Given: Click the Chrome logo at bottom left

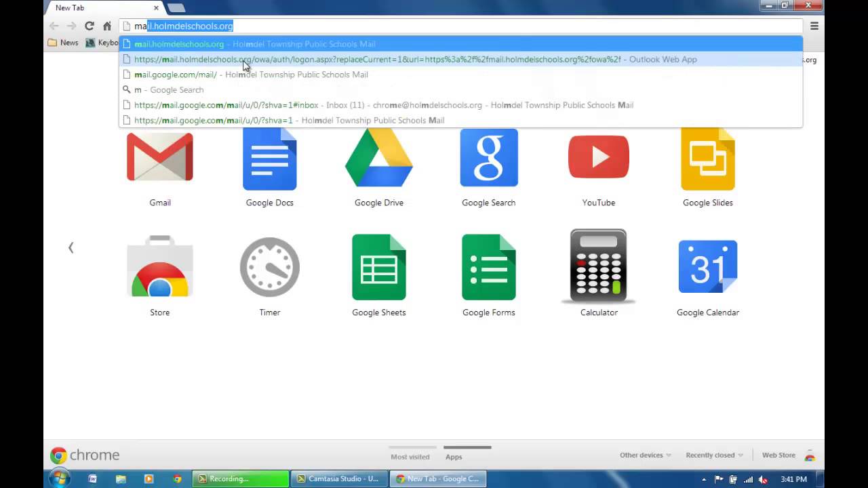Looking at the screenshot, I should coord(85,455).
